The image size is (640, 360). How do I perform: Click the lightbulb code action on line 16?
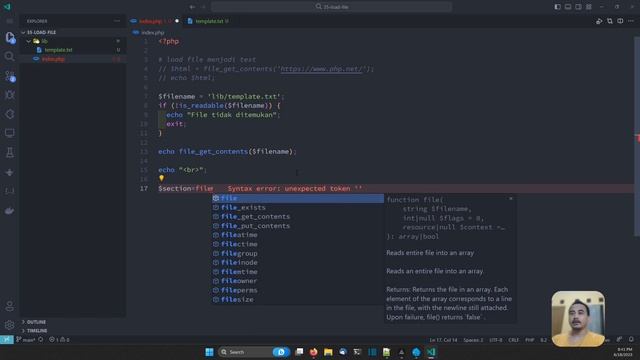tap(162, 178)
